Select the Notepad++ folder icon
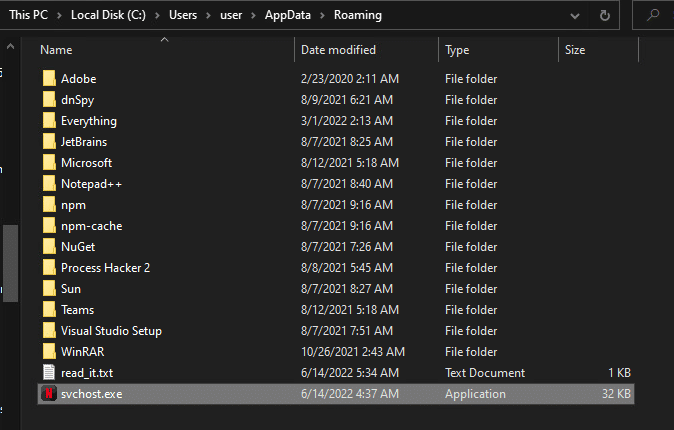The image size is (674, 430). 49,184
